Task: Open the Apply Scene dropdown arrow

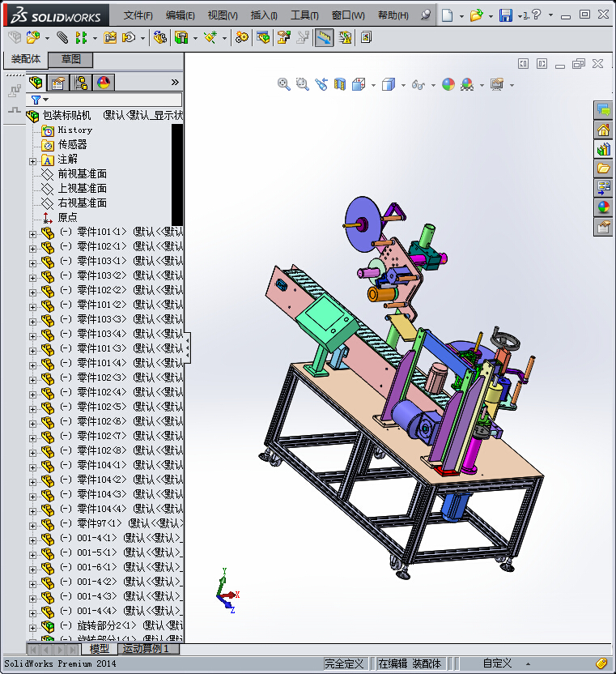Action: pos(482,85)
